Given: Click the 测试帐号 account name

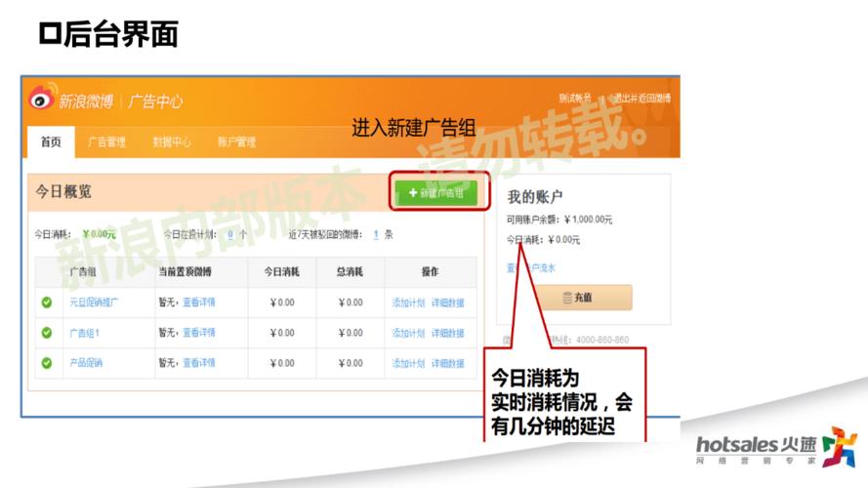Looking at the screenshot, I should pyautogui.click(x=575, y=98).
